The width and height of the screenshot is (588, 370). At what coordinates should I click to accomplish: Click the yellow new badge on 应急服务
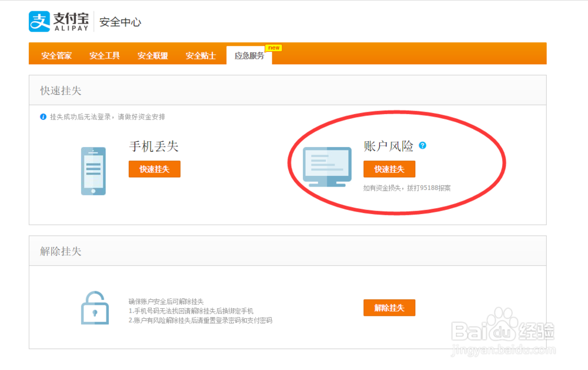pos(273,48)
